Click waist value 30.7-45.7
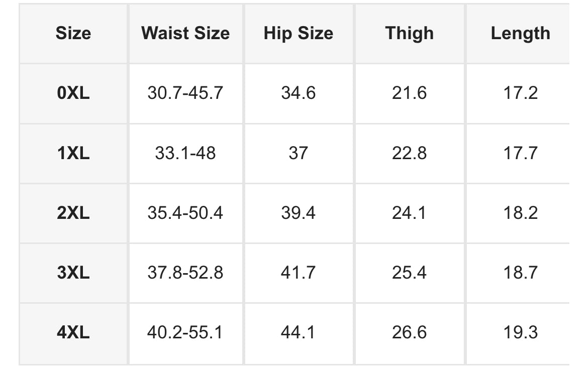Image resolution: width=588 pixels, height=375 pixels. [x=185, y=93]
